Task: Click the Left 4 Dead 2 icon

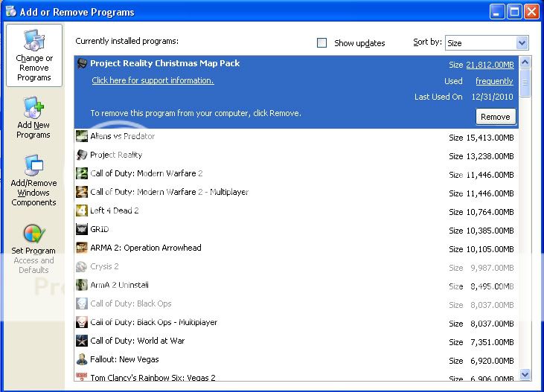Action: point(82,211)
